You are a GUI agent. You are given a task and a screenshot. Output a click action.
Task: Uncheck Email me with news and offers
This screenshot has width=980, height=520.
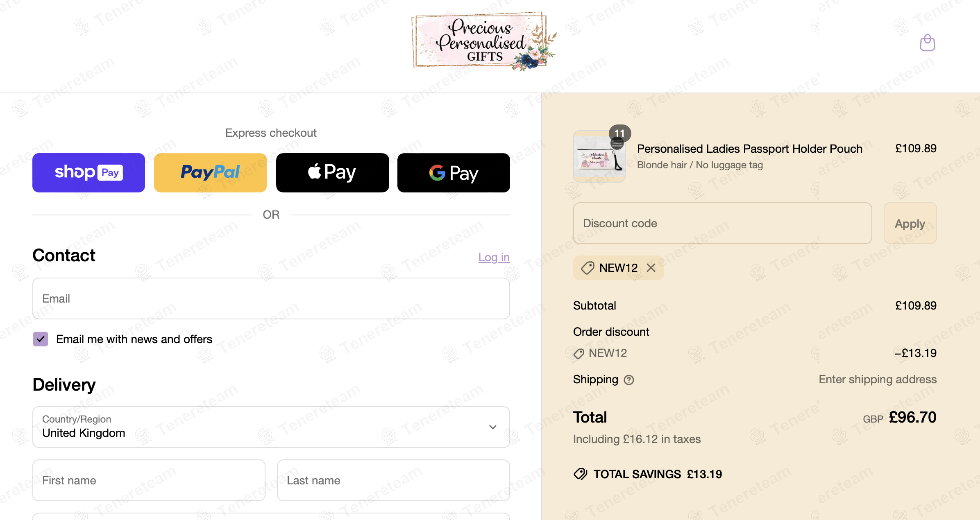41,339
